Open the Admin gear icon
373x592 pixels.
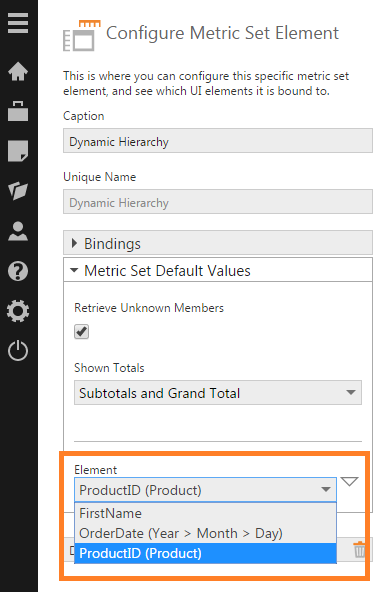(x=18, y=311)
